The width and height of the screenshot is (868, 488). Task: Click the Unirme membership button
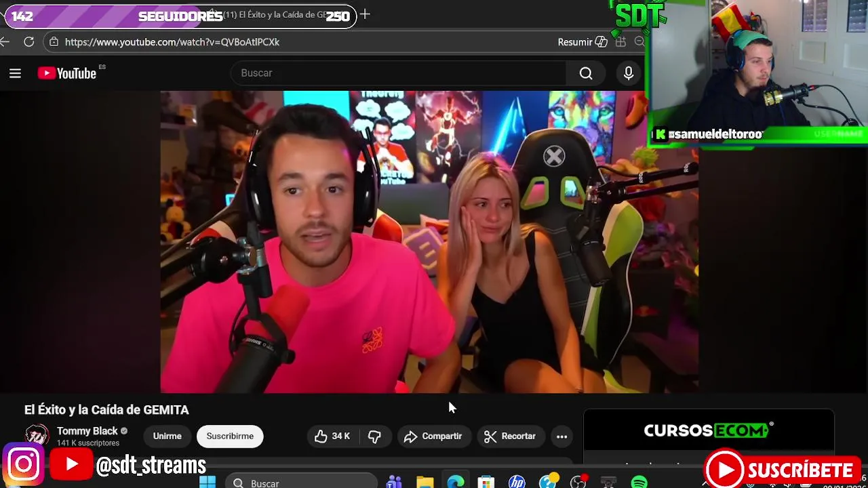pos(167,436)
